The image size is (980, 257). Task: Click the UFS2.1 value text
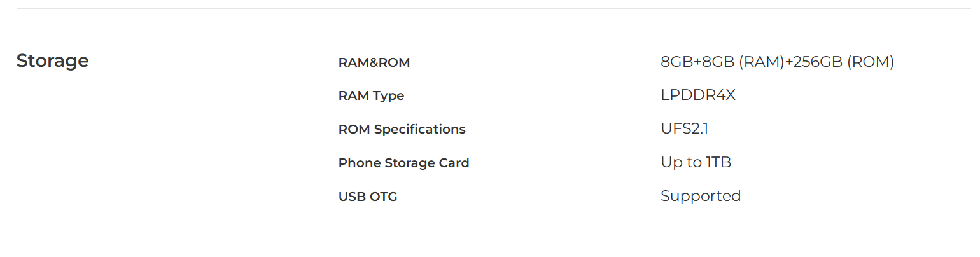[x=685, y=128]
